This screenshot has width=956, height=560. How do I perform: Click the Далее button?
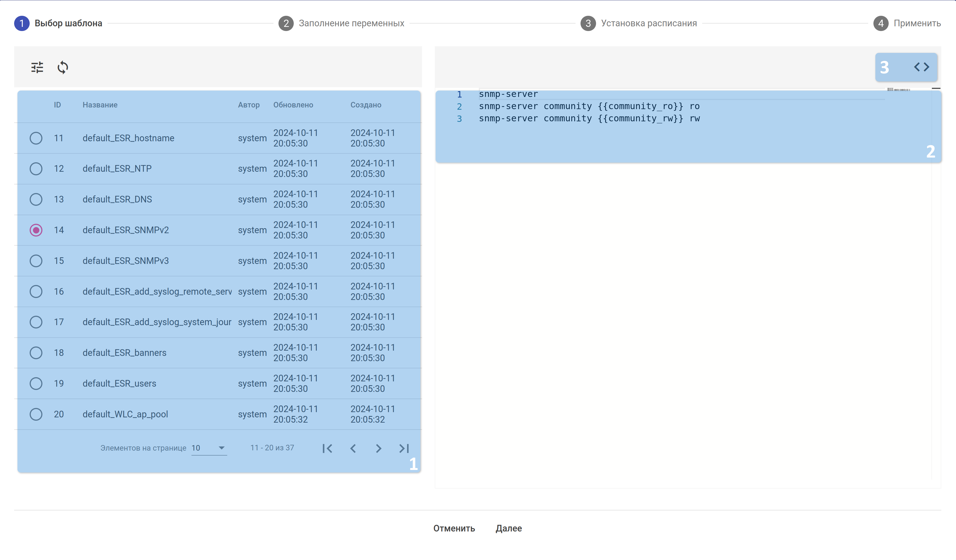click(509, 528)
